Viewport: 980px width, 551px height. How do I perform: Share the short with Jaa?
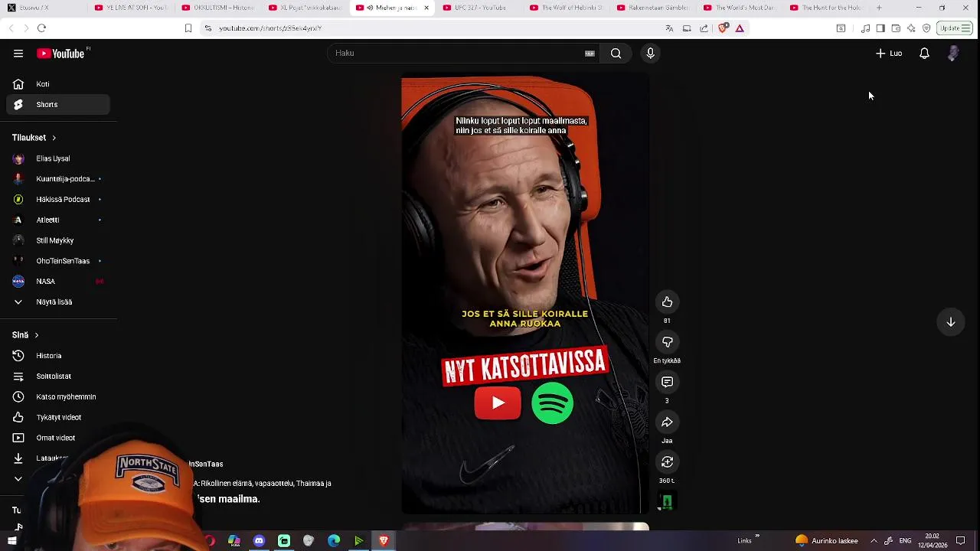(667, 422)
